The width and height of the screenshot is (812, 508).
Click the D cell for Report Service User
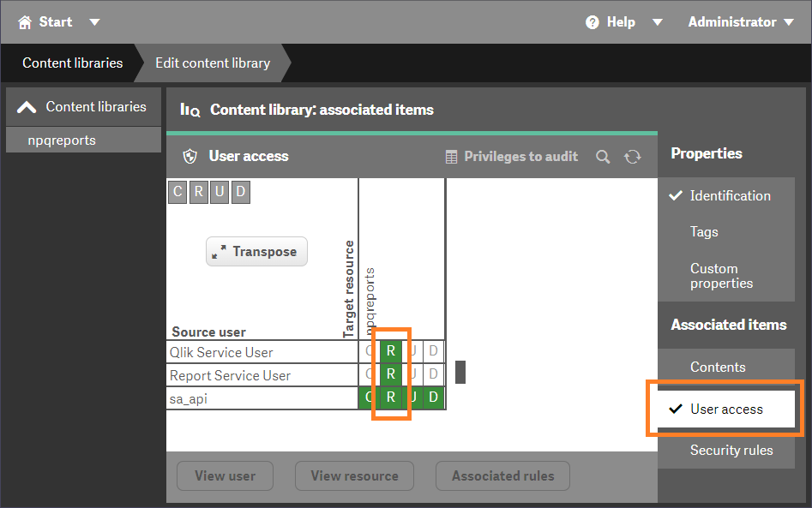pyautogui.click(x=434, y=374)
